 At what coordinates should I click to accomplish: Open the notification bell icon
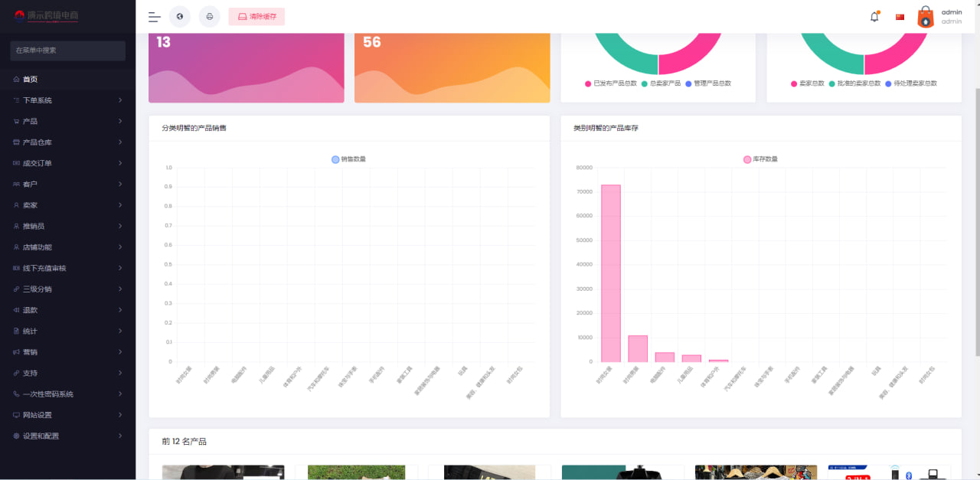(874, 17)
